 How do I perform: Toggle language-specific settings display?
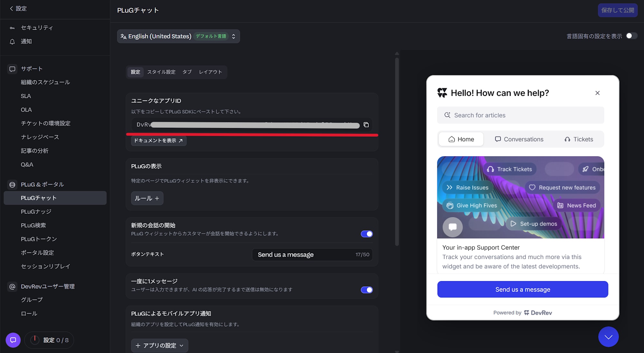pyautogui.click(x=631, y=36)
